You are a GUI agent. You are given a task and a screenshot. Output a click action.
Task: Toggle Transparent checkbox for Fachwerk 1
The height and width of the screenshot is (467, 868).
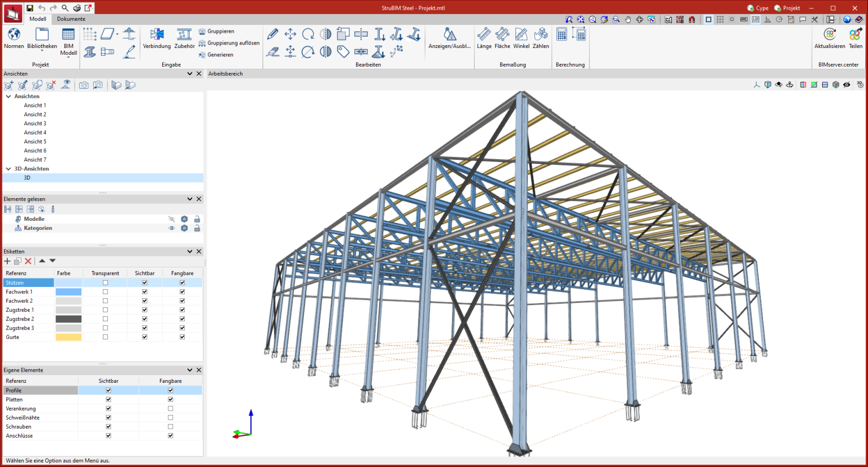tap(105, 292)
